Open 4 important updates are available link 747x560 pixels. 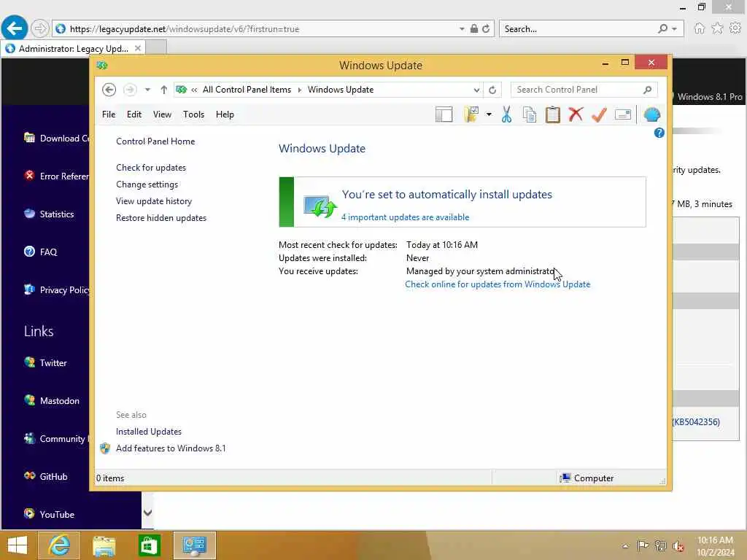[x=406, y=217]
